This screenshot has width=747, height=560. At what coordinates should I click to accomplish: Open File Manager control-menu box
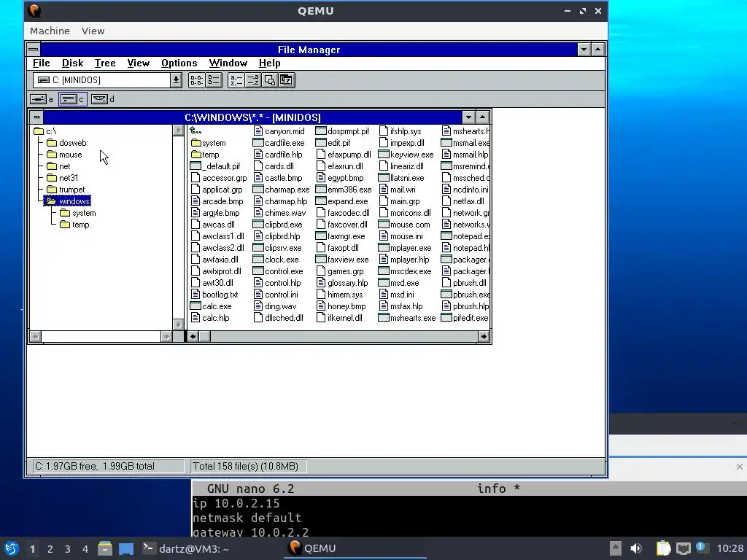pos(34,50)
